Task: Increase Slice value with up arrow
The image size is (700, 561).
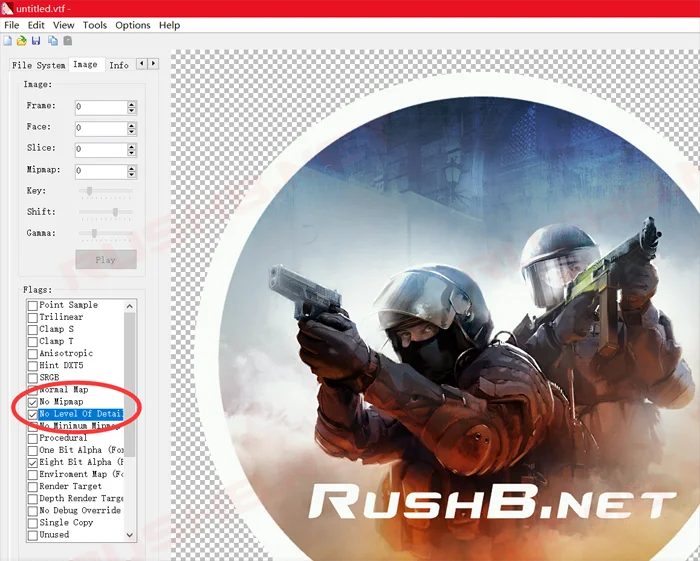Action: [x=131, y=147]
